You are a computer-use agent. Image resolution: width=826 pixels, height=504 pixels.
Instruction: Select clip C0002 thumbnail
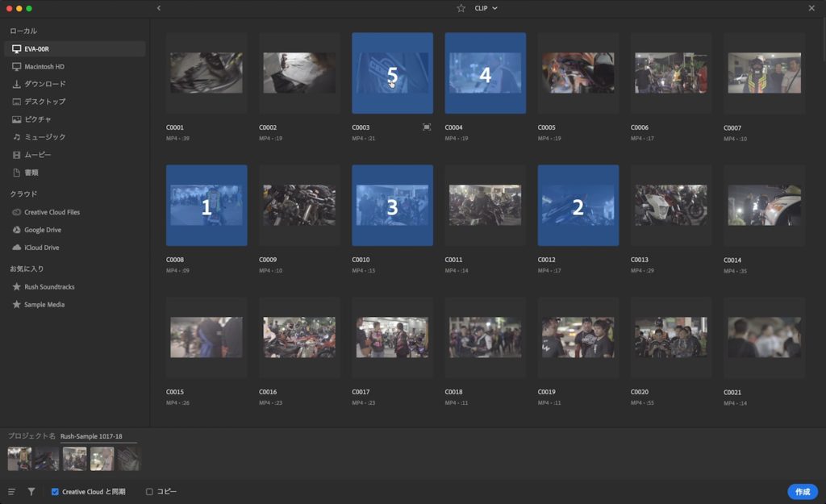(x=299, y=73)
